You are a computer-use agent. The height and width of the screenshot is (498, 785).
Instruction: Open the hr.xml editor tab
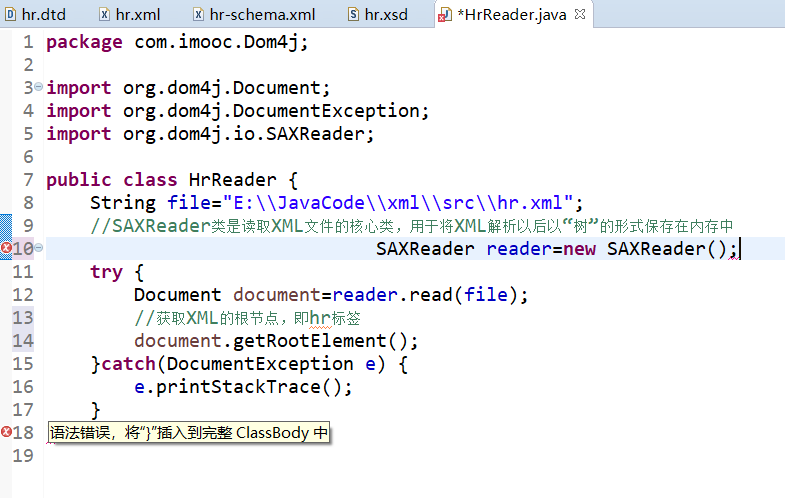pos(130,15)
